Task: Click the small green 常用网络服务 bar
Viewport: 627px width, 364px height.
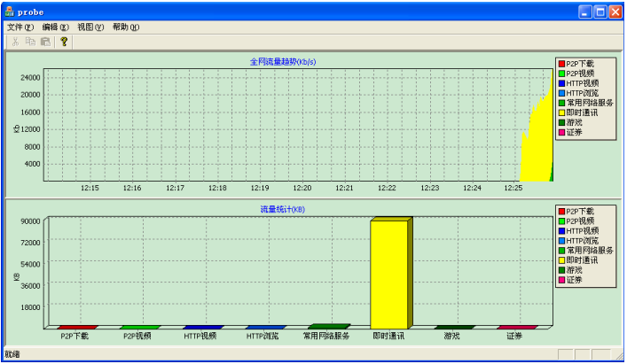Action: [x=329, y=327]
